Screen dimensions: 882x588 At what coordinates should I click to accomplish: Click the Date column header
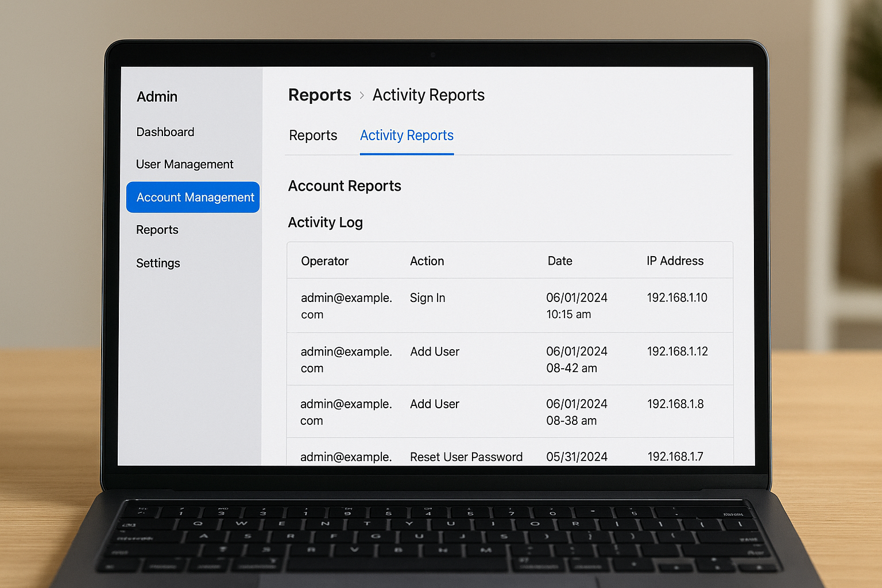(560, 261)
